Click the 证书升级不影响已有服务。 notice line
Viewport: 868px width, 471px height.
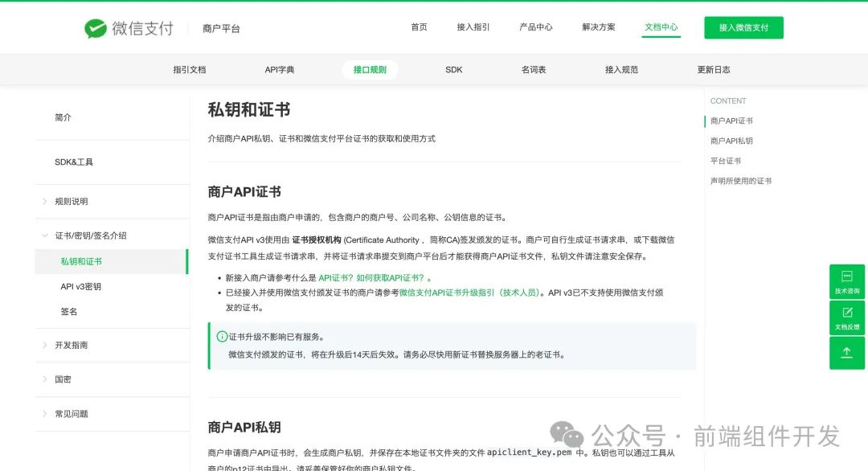pyautogui.click(x=276, y=337)
